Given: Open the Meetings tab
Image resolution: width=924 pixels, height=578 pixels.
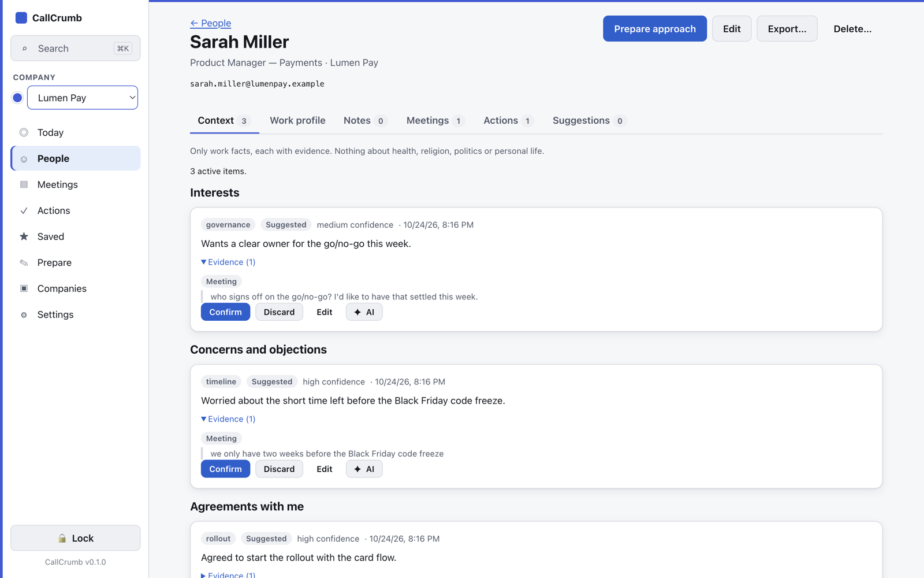Looking at the screenshot, I should [x=435, y=120].
